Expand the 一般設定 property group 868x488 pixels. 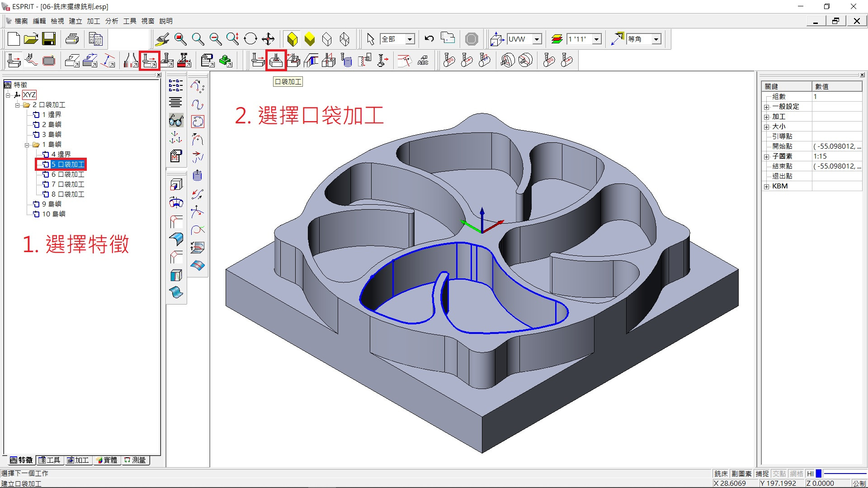click(x=767, y=107)
